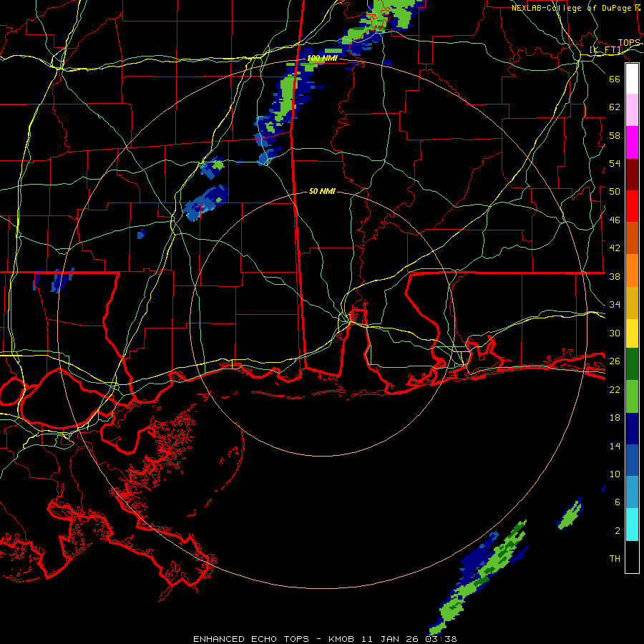Screen dimensions: 644x644
Task: Click the "38" legend value
Action: (x=615, y=276)
